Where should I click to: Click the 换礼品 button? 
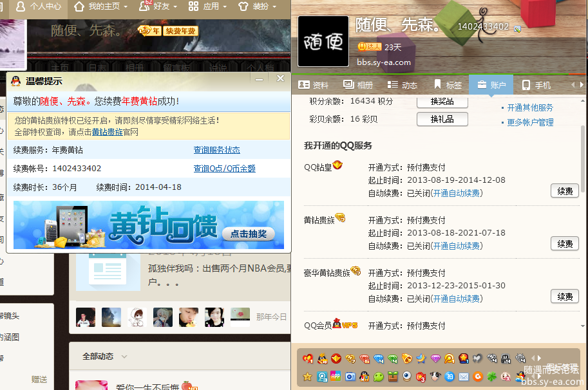(x=442, y=119)
